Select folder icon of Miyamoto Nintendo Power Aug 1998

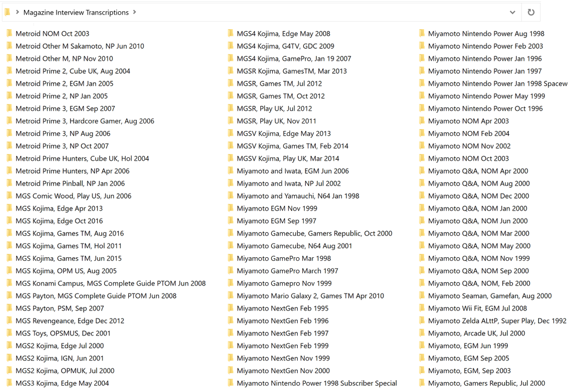(422, 34)
